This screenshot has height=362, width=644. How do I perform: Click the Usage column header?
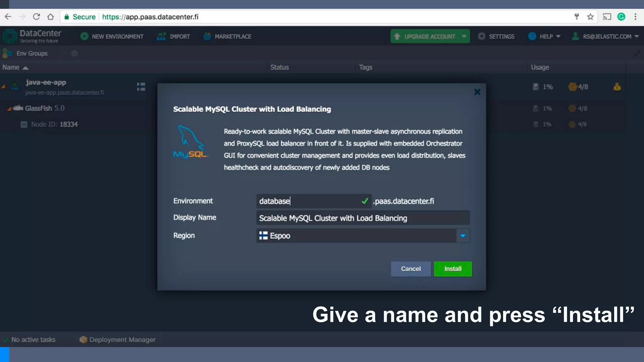[540, 67]
